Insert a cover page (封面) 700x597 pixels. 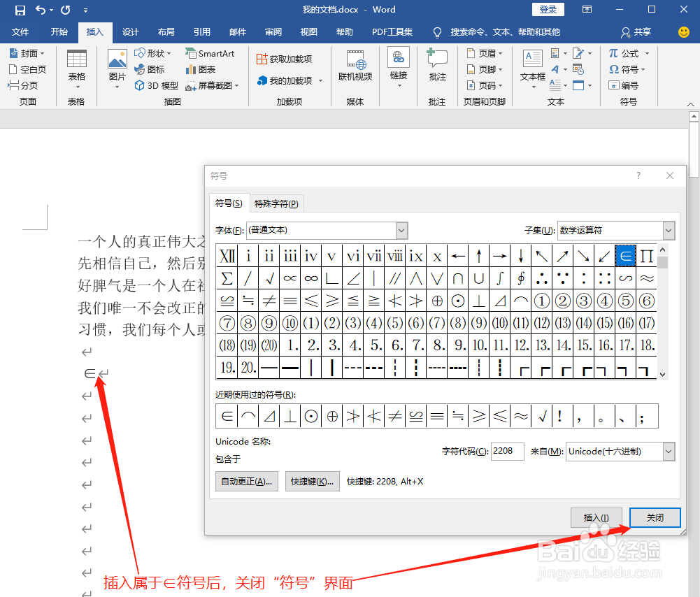(27, 54)
